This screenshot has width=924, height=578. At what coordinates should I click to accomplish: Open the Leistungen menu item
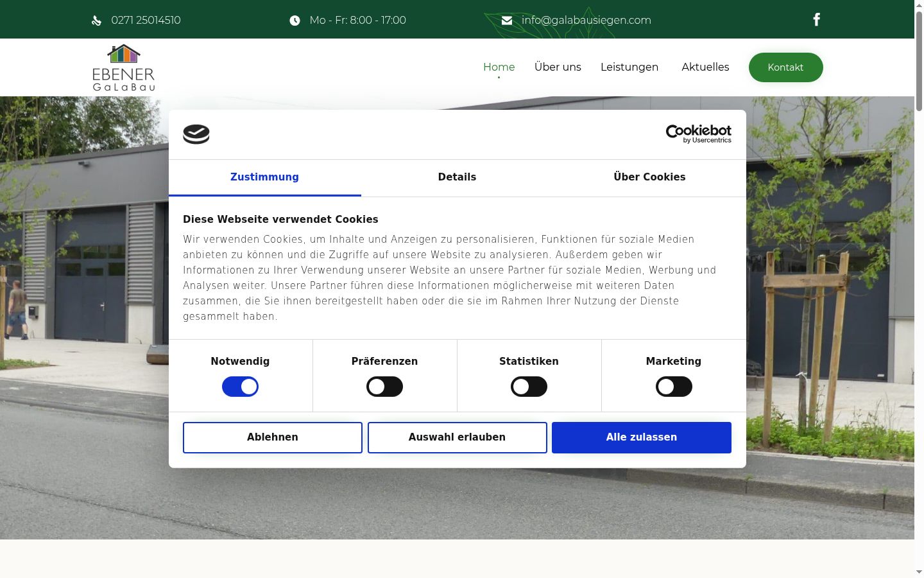(x=629, y=67)
